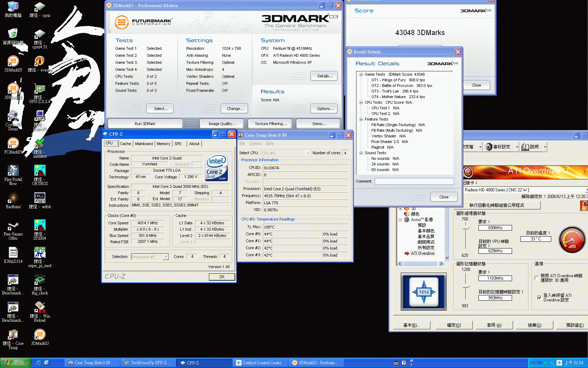
Task: Open the thg_clock desktop shortcut
Action: coord(40,284)
